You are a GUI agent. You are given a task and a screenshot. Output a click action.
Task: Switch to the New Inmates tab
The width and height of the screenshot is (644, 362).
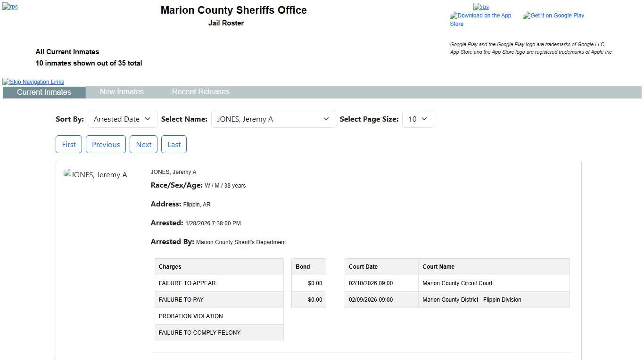pos(122,92)
